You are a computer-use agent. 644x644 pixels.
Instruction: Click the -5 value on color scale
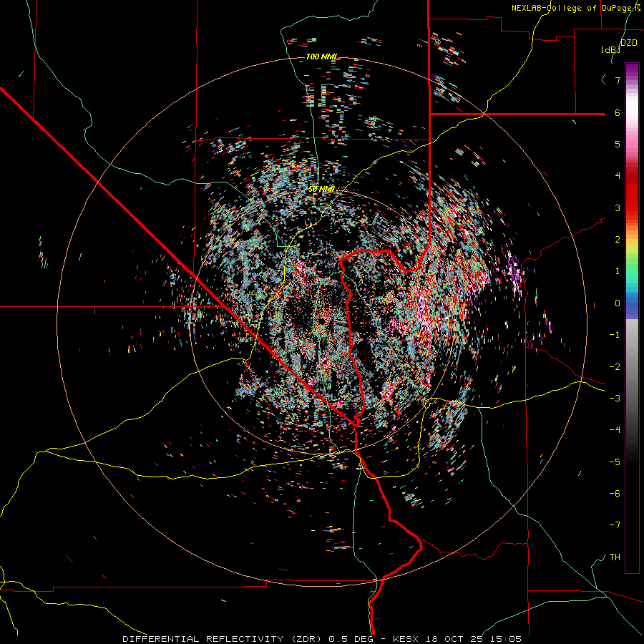[615, 462]
